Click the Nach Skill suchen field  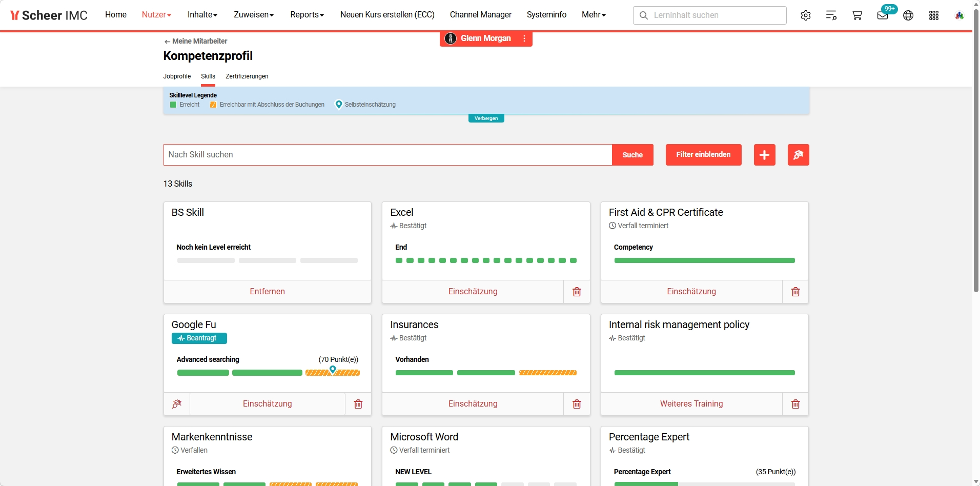pyautogui.click(x=387, y=155)
